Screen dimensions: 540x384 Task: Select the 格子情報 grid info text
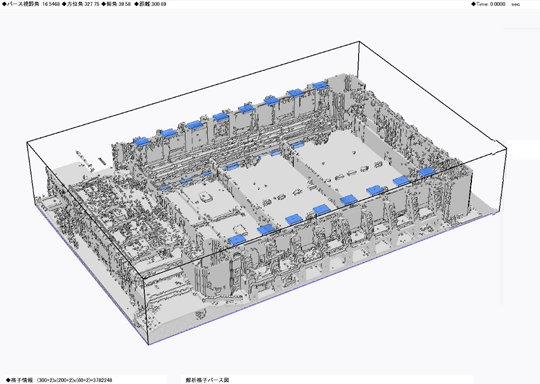pos(59,380)
